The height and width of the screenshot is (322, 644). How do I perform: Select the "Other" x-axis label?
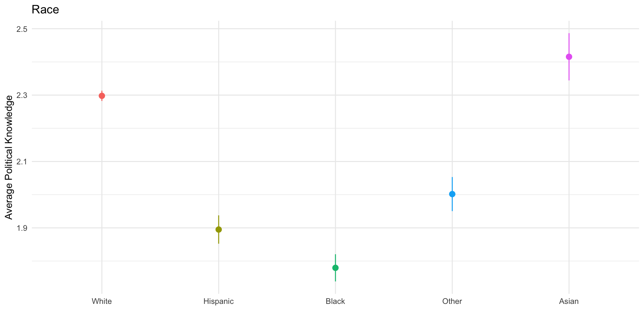(x=452, y=301)
